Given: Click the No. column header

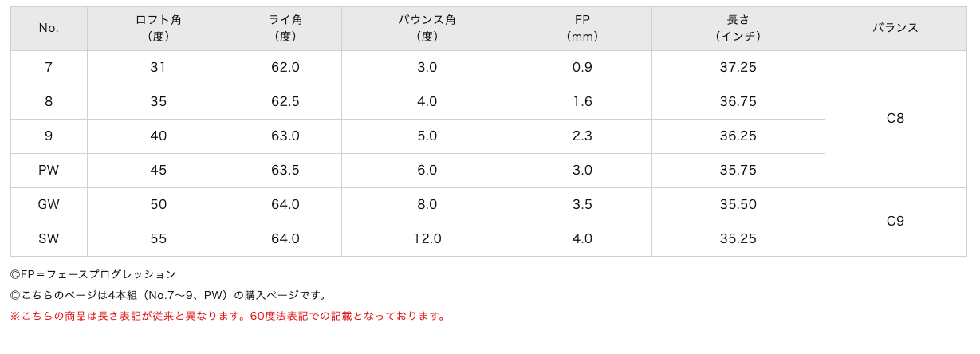Looking at the screenshot, I should pyautogui.click(x=49, y=28).
